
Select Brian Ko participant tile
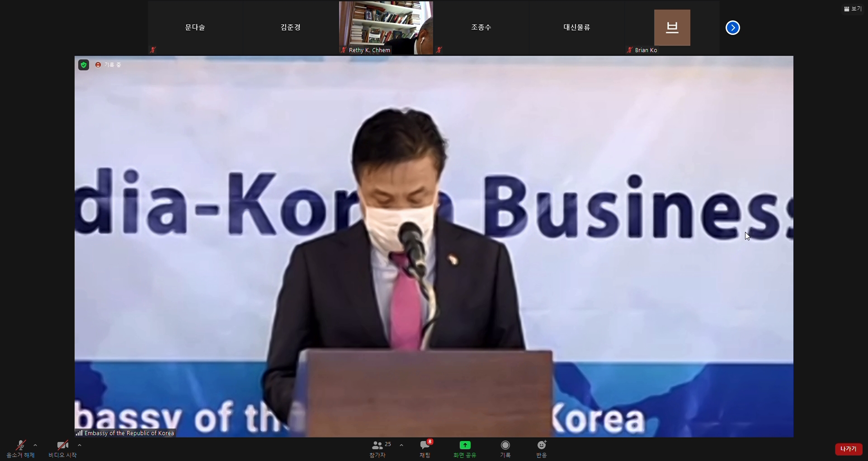click(x=672, y=28)
